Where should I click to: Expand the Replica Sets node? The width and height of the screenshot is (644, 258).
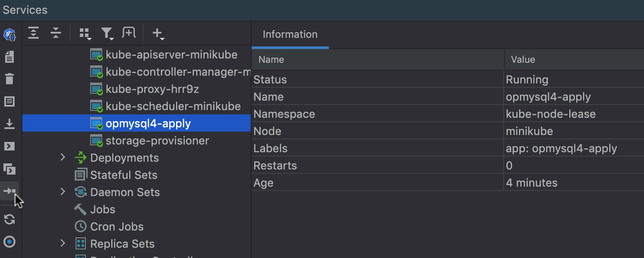[x=63, y=243]
